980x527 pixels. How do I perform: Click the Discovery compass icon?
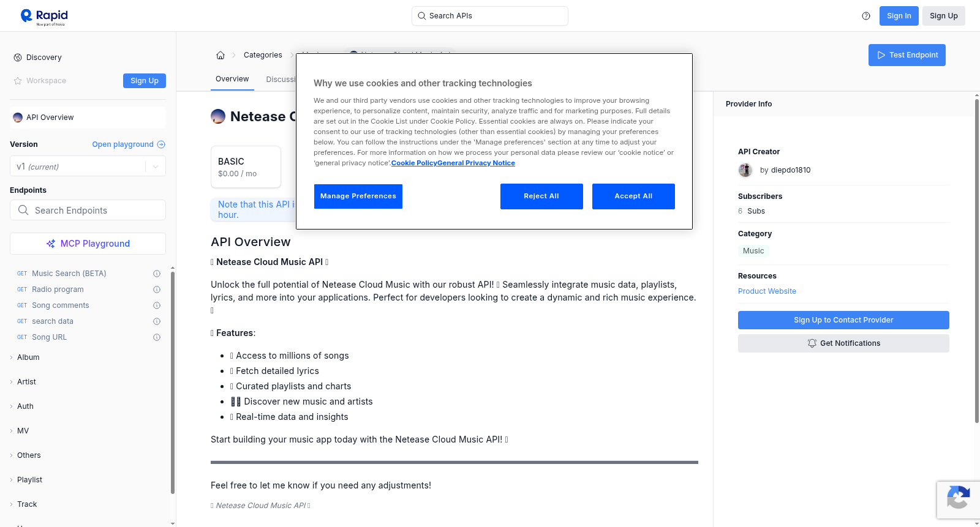coord(18,58)
